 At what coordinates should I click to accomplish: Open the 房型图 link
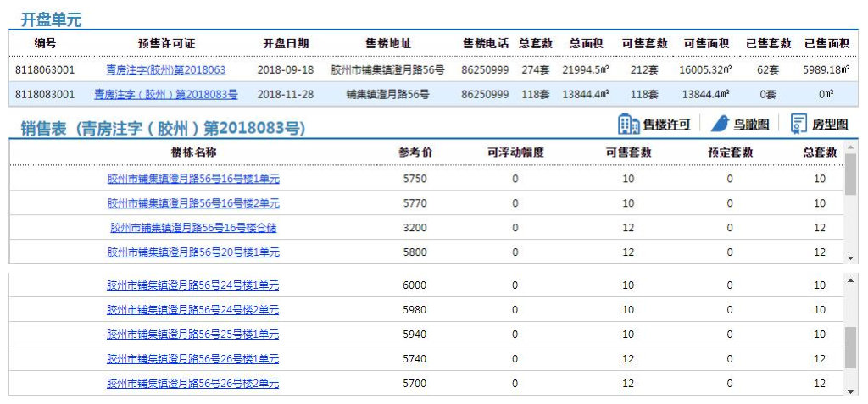pos(830,125)
